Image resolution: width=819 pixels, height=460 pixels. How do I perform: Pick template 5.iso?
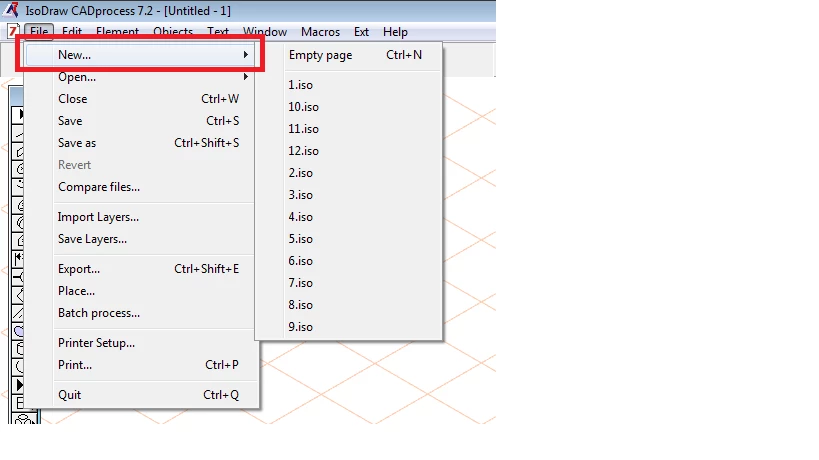click(349, 239)
